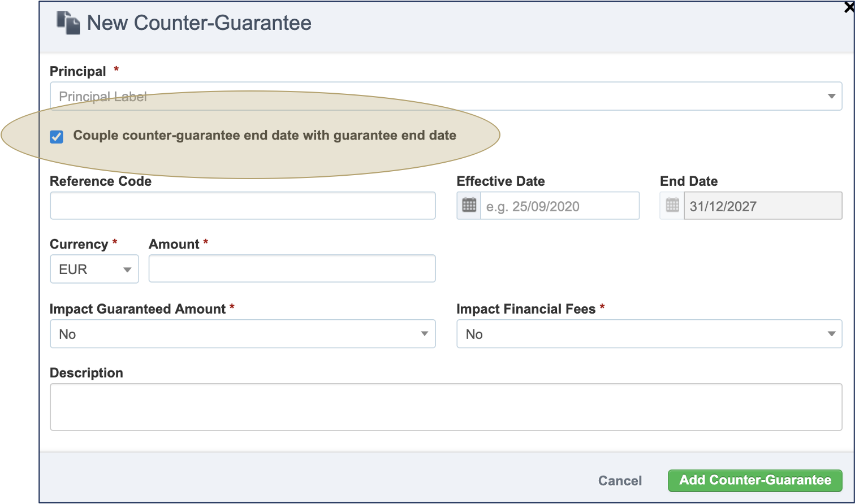Click the End Date calendar icon
Viewport: 855px width, 504px height.
coord(672,206)
